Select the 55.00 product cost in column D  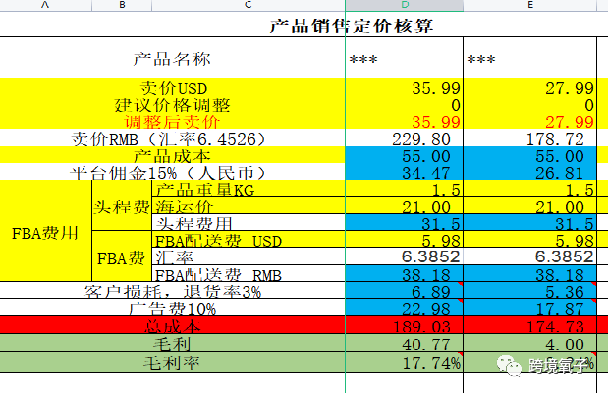click(x=404, y=155)
